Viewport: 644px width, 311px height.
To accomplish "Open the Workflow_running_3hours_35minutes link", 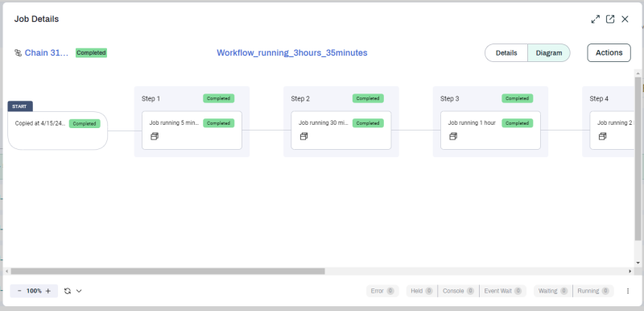I will [x=292, y=53].
